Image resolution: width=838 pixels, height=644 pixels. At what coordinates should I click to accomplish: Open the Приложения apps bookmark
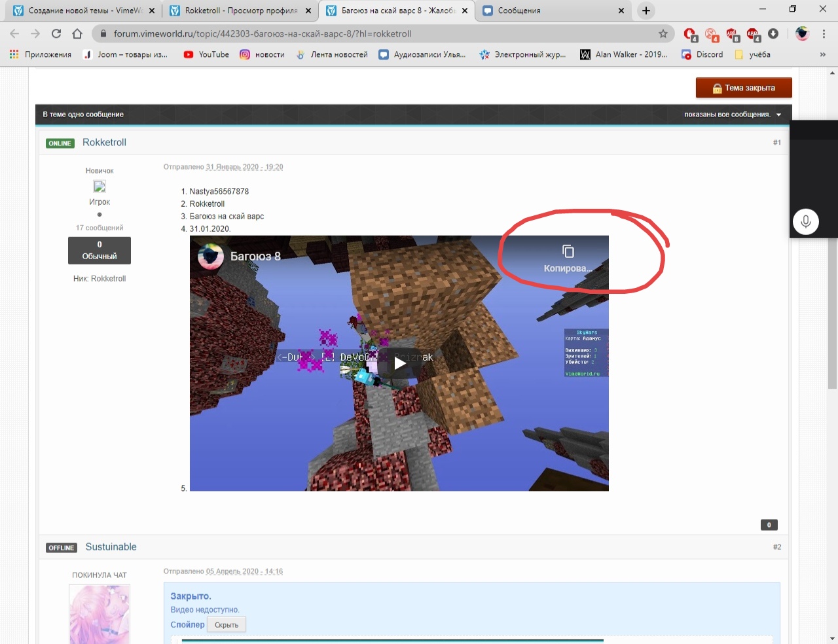click(40, 54)
